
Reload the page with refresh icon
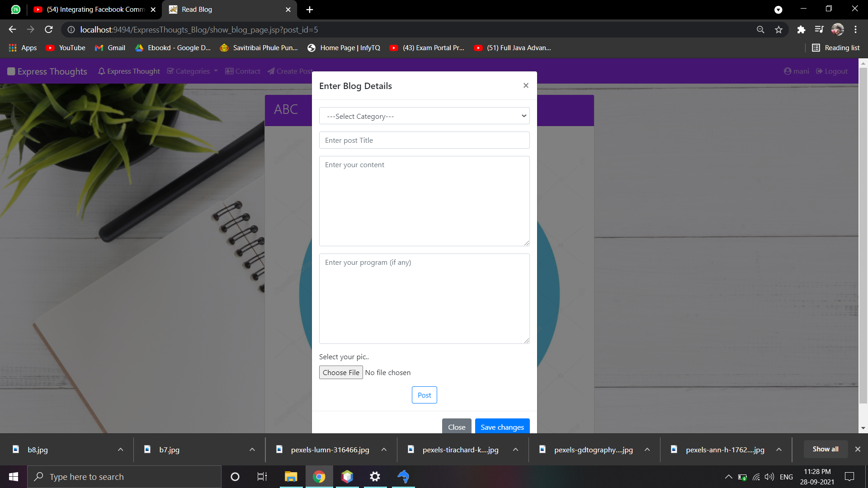click(49, 30)
